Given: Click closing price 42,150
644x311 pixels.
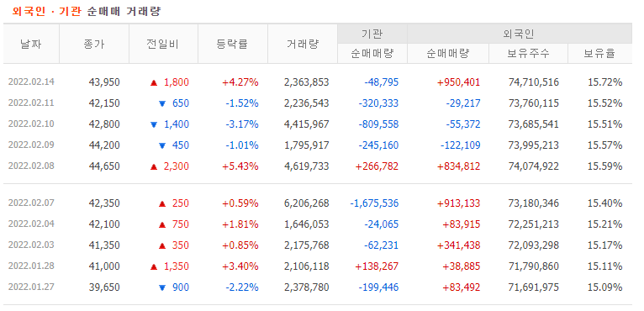Looking at the screenshot, I should pos(104,103).
